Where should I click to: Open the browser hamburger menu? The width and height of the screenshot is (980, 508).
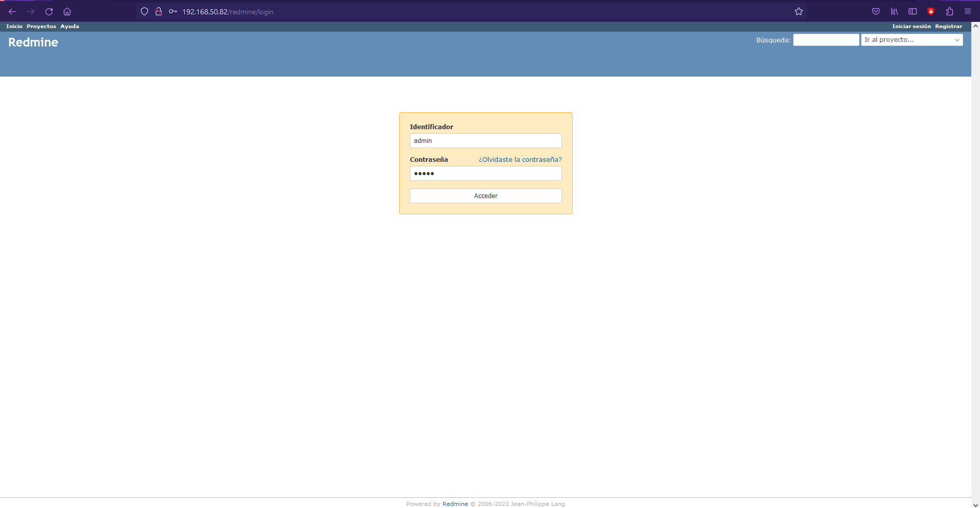[x=968, y=11]
